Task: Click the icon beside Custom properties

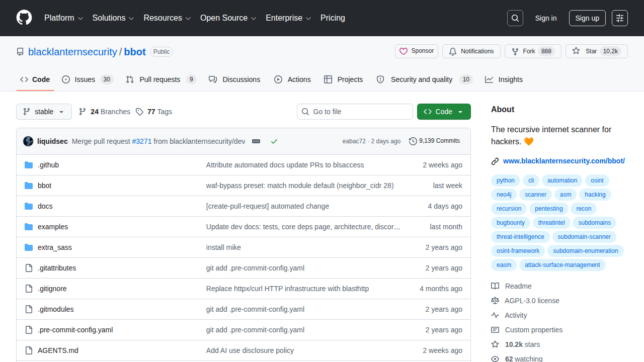Action: tap(495, 330)
